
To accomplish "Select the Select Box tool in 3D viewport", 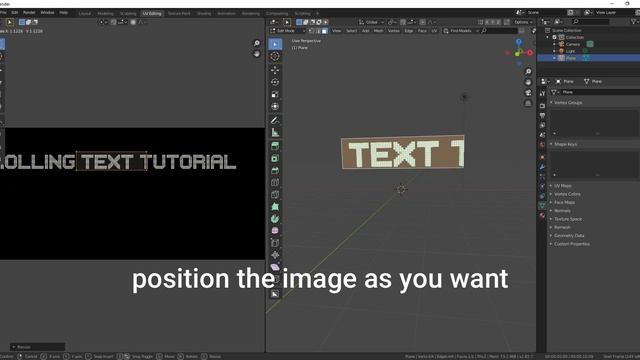I will tap(275, 44).
